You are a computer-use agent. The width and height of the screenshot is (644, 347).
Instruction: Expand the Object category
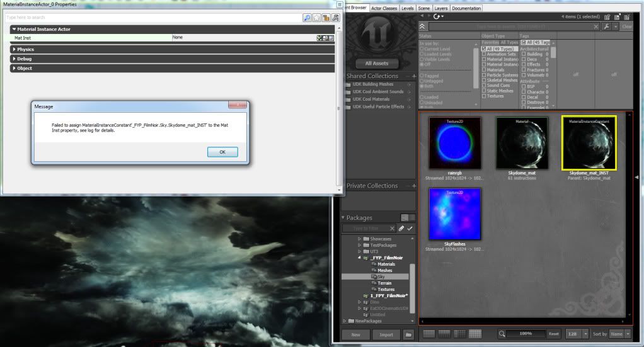(x=14, y=68)
